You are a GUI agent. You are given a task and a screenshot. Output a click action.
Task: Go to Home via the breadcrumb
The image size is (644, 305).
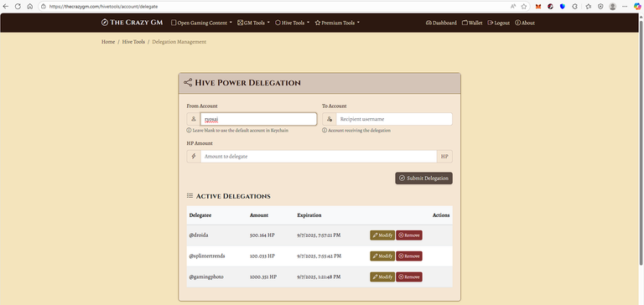108,42
